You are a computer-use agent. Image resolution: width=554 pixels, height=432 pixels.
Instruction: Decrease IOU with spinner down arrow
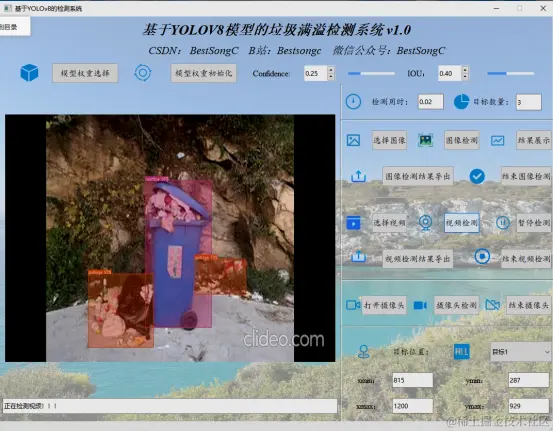[x=465, y=77]
